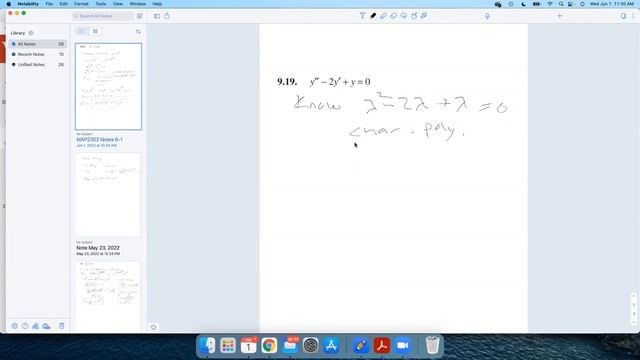This screenshot has width=640, height=360.
Task: Open Google Chrome from the Dock
Action: [x=269, y=345]
